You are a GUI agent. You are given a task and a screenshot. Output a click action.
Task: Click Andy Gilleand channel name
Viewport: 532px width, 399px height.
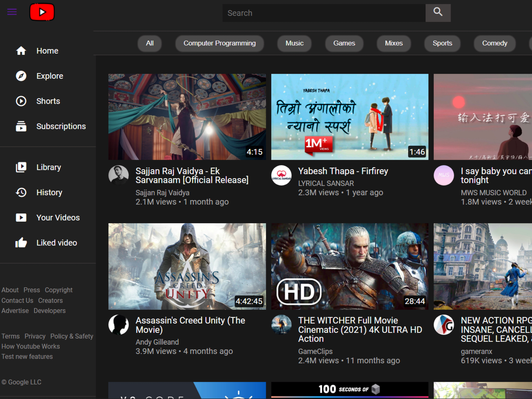click(x=157, y=342)
